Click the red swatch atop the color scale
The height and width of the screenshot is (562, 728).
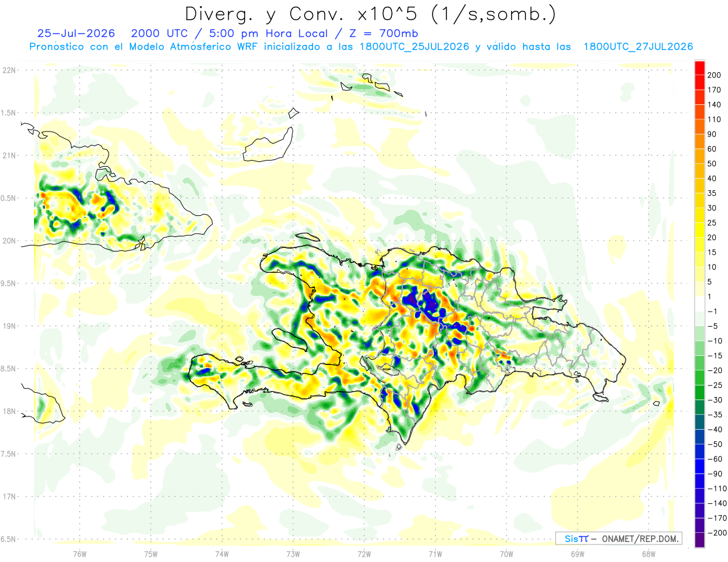699,68
